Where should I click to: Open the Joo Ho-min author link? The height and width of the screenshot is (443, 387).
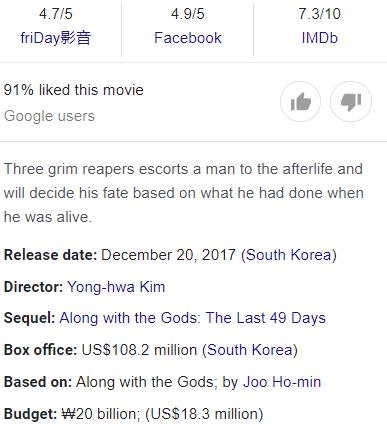(282, 382)
